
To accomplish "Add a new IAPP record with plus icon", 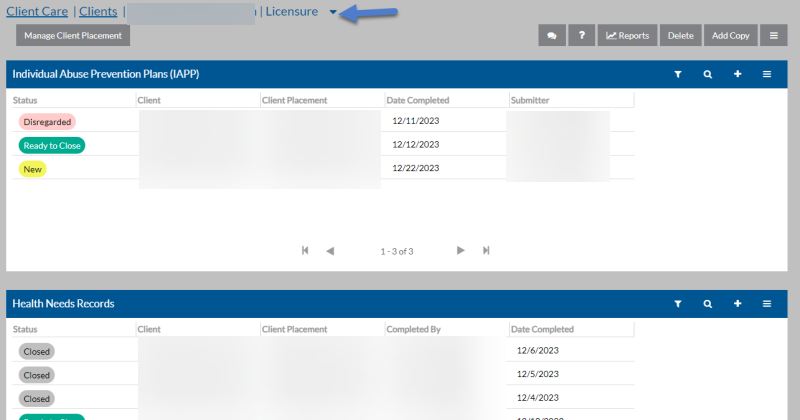I will point(737,75).
